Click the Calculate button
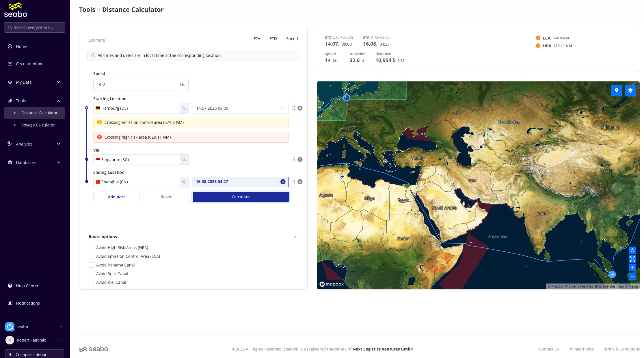Image resolution: width=644 pixels, height=358 pixels. point(241,197)
